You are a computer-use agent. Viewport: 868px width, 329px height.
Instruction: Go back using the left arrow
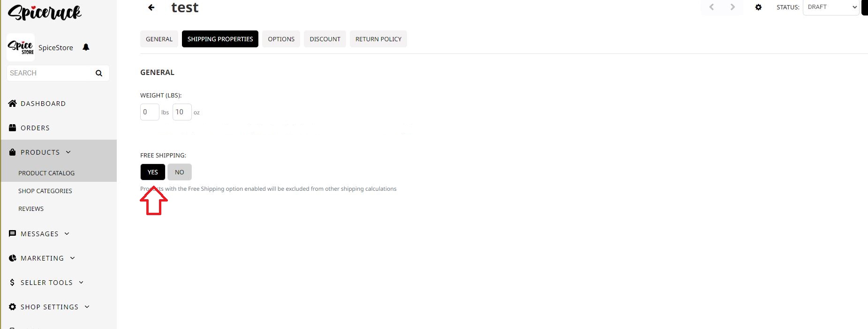coord(151,7)
